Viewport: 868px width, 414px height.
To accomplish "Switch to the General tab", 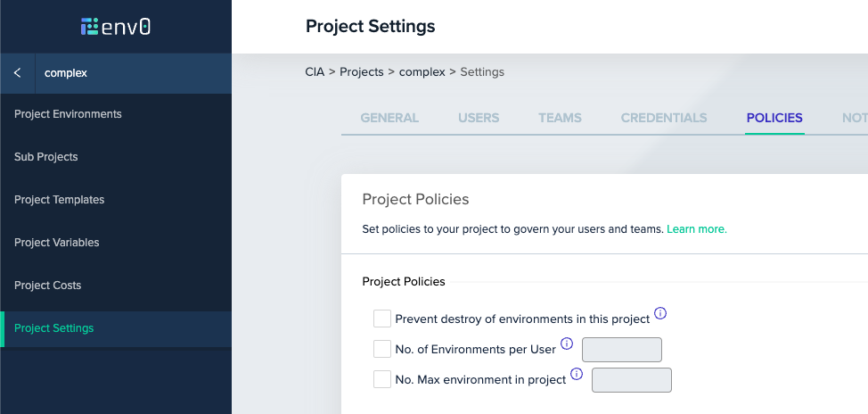I will pyautogui.click(x=389, y=118).
